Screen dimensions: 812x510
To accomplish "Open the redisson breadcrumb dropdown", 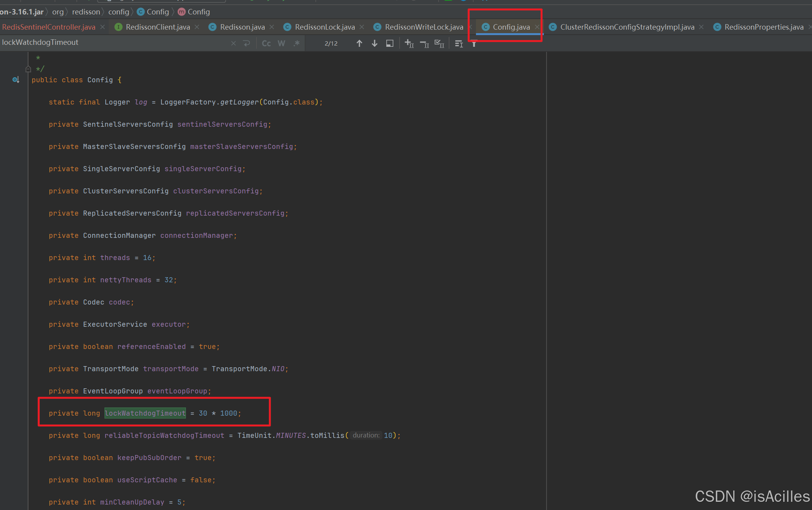I will 86,12.
